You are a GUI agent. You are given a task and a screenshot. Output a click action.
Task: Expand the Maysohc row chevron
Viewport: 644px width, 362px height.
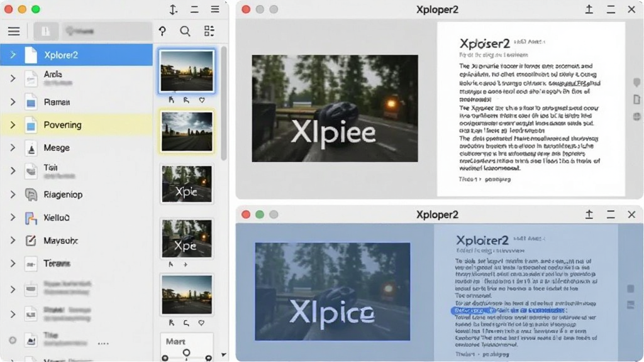[x=13, y=241]
